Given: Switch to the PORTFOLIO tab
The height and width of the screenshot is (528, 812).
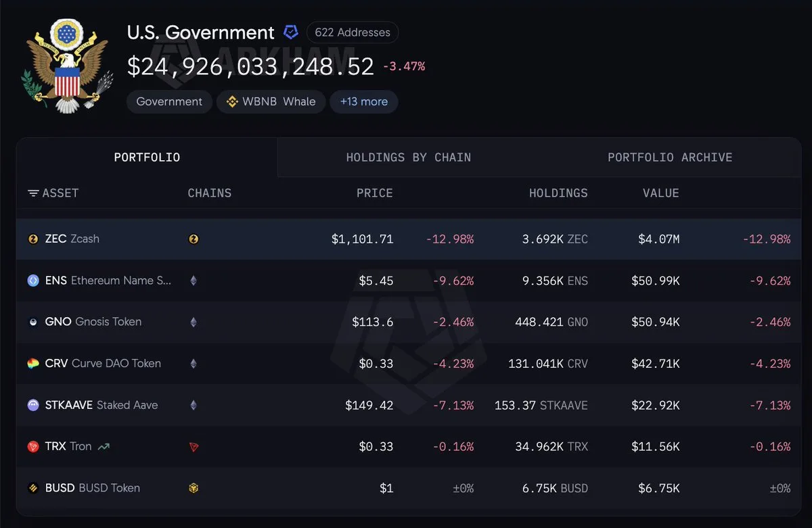Looking at the screenshot, I should click(x=147, y=158).
